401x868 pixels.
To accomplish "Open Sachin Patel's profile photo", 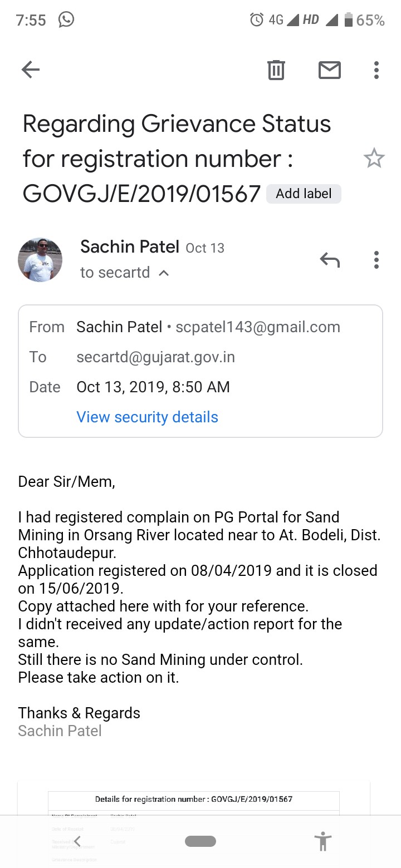I will [40, 259].
